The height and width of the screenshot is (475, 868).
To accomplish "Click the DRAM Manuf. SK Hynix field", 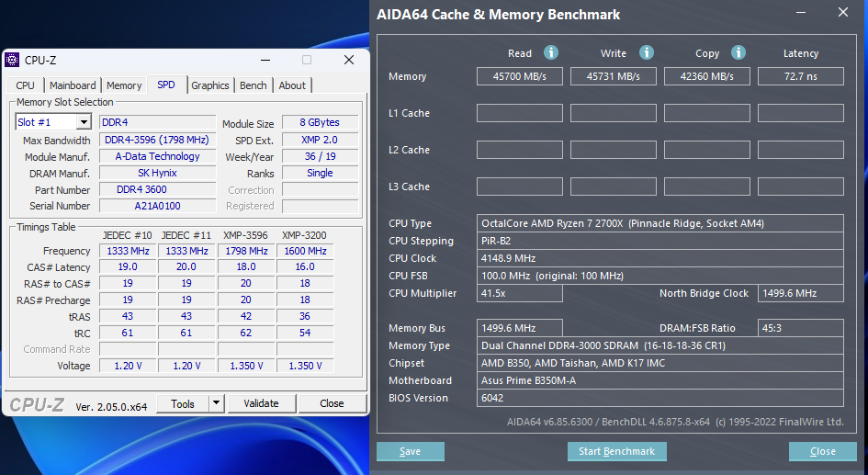I will point(157,173).
